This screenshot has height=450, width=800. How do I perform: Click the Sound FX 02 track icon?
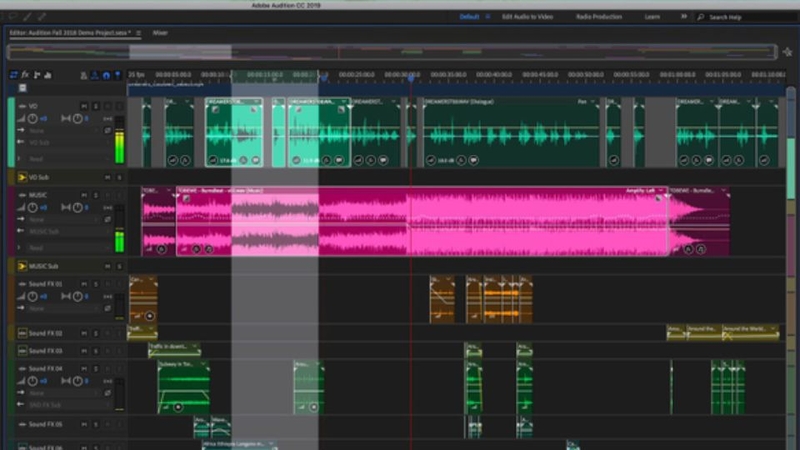tap(22, 333)
